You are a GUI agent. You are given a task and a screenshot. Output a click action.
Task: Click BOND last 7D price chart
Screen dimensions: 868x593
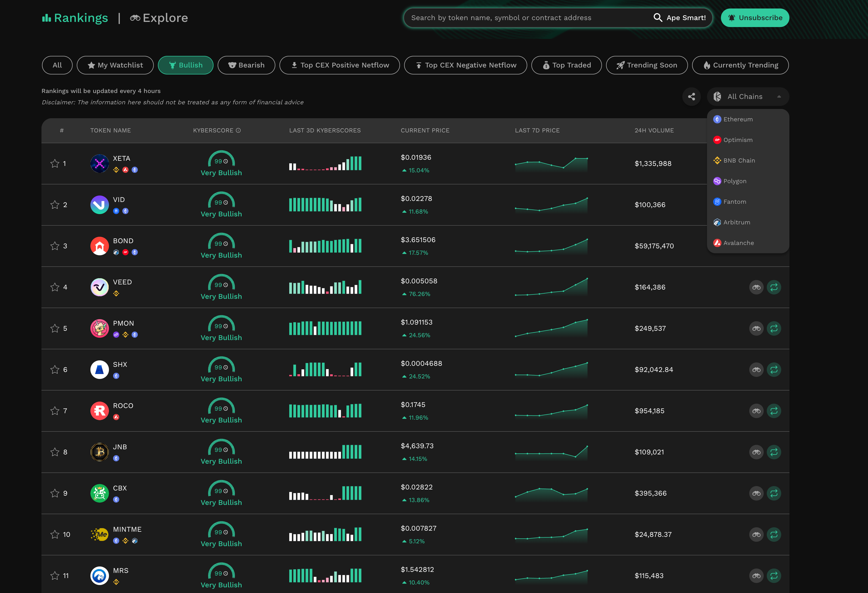coord(551,247)
